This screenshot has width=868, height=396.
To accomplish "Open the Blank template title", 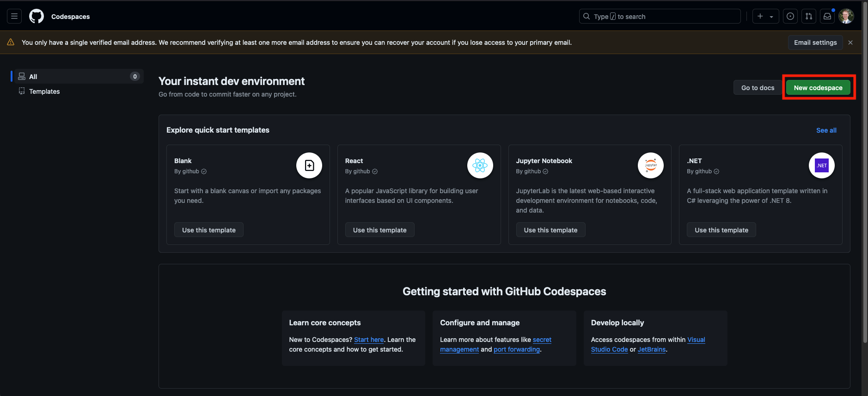I will pos(183,161).
